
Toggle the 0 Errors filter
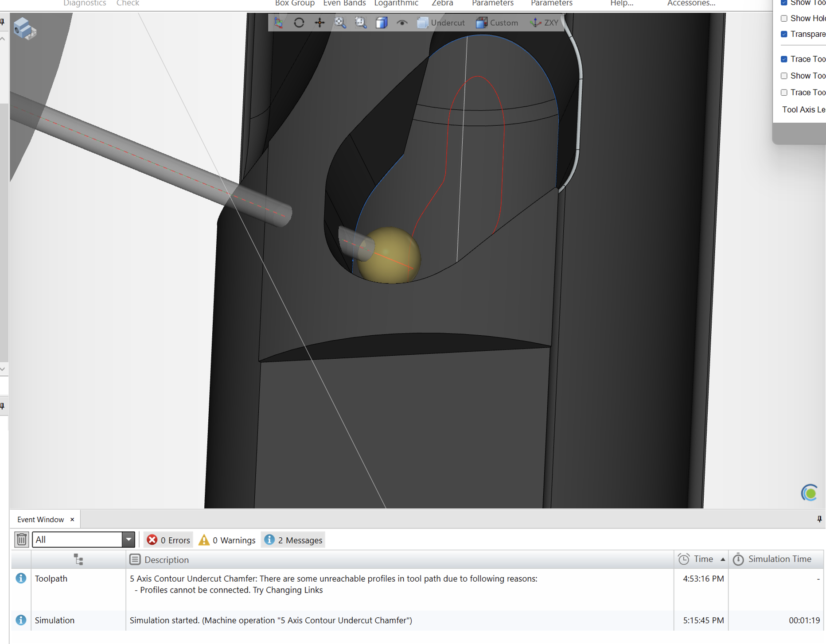(x=168, y=540)
